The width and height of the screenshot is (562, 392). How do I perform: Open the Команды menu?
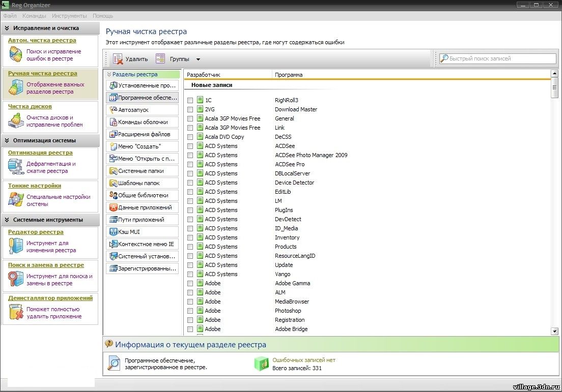click(34, 16)
